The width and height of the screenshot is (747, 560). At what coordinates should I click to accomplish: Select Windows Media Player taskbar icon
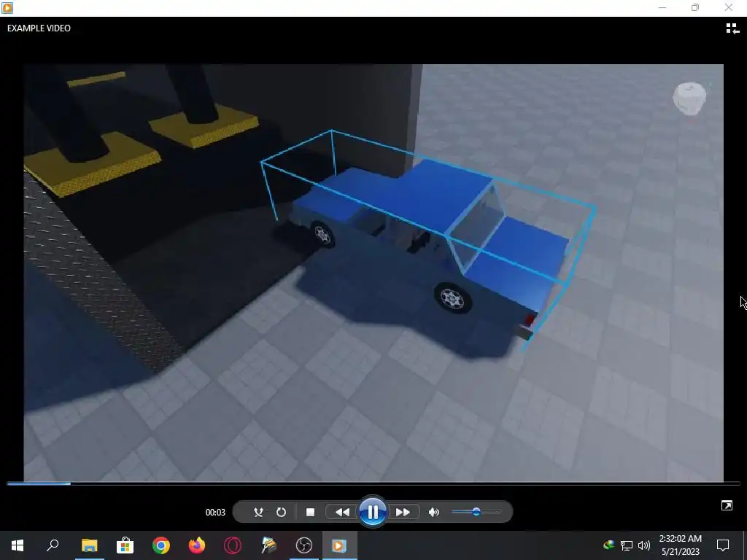tap(340, 545)
